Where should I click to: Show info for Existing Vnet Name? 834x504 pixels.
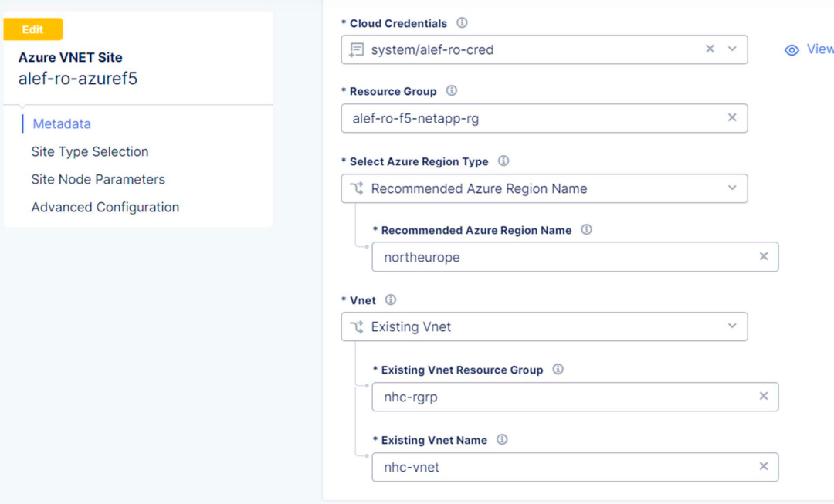pos(502,440)
